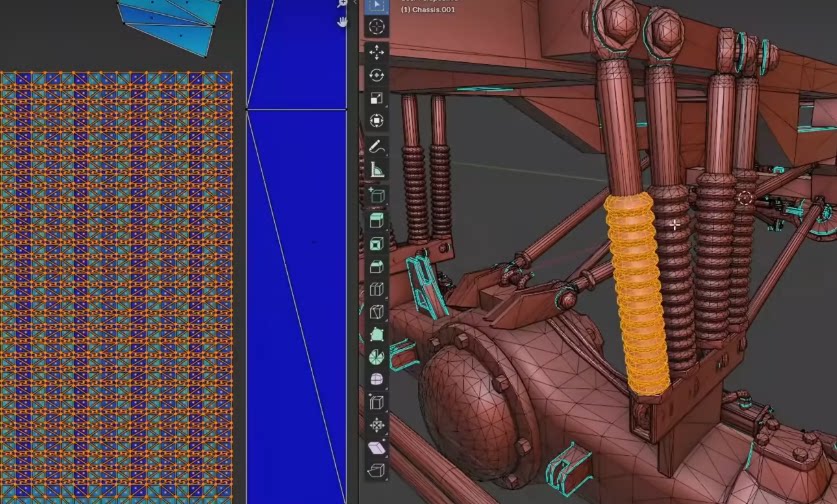
Task: Select the Smooth vertices tool
Action: pos(376,380)
